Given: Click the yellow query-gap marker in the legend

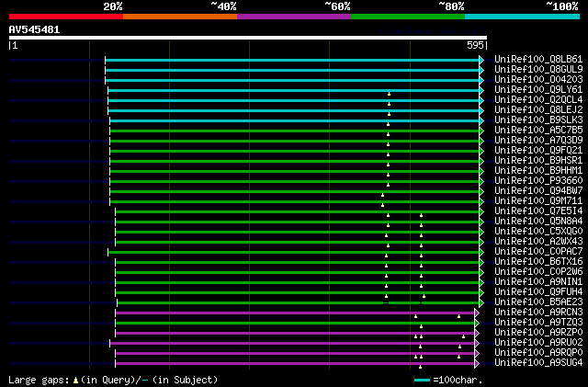Looking at the screenshot, I should pos(75,381).
